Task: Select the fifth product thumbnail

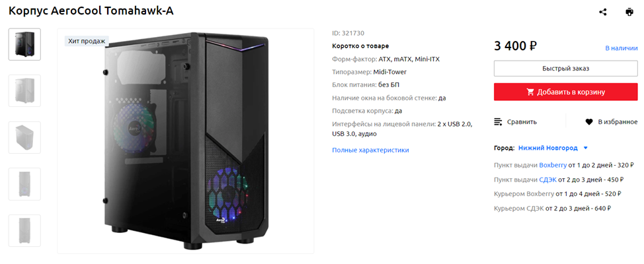Action: [24, 230]
